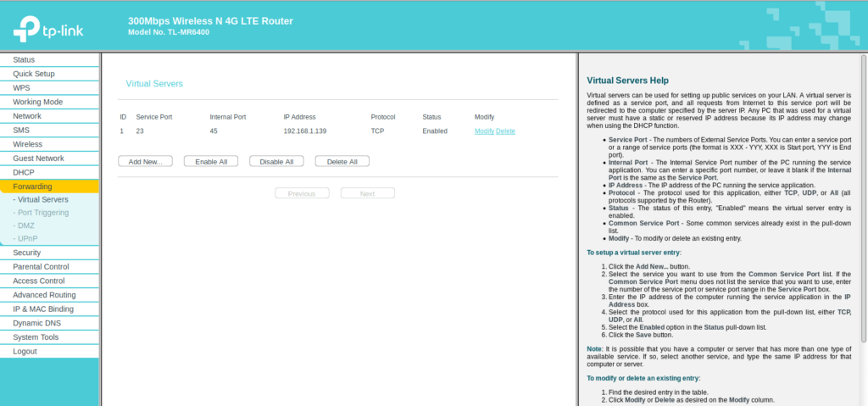Viewport: 868px width, 406px height.
Task: Click the Previous page button
Action: (x=302, y=193)
